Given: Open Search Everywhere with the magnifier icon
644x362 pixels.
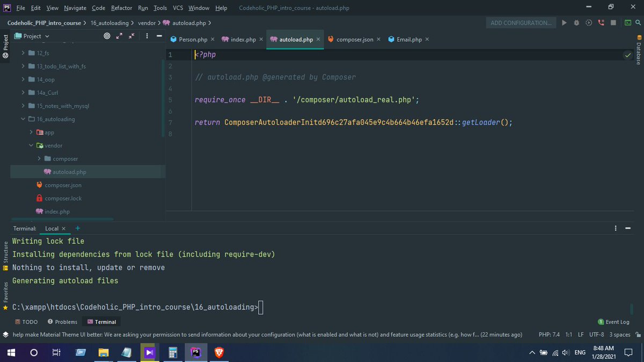Looking at the screenshot, I should point(638,23).
